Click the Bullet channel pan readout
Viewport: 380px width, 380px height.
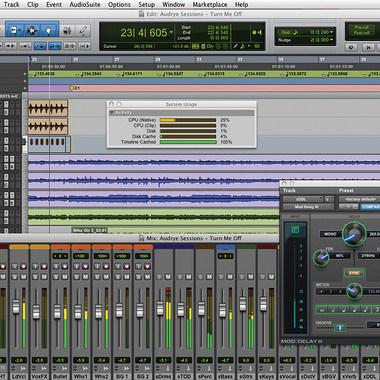(x=60, y=256)
